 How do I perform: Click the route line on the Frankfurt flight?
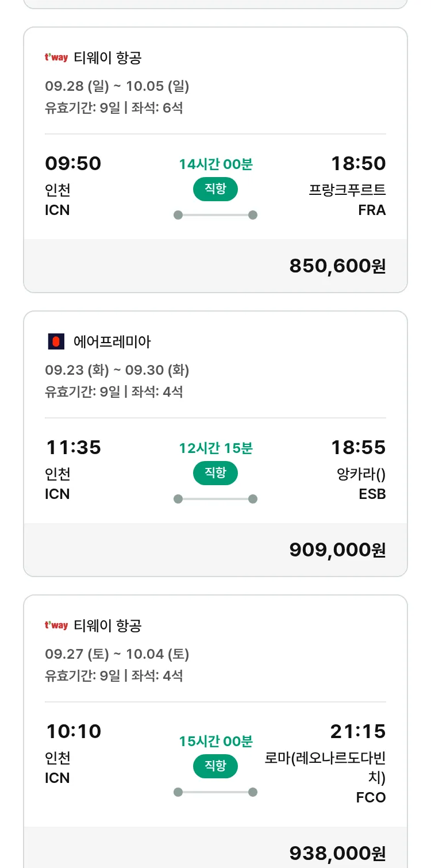[x=215, y=215]
